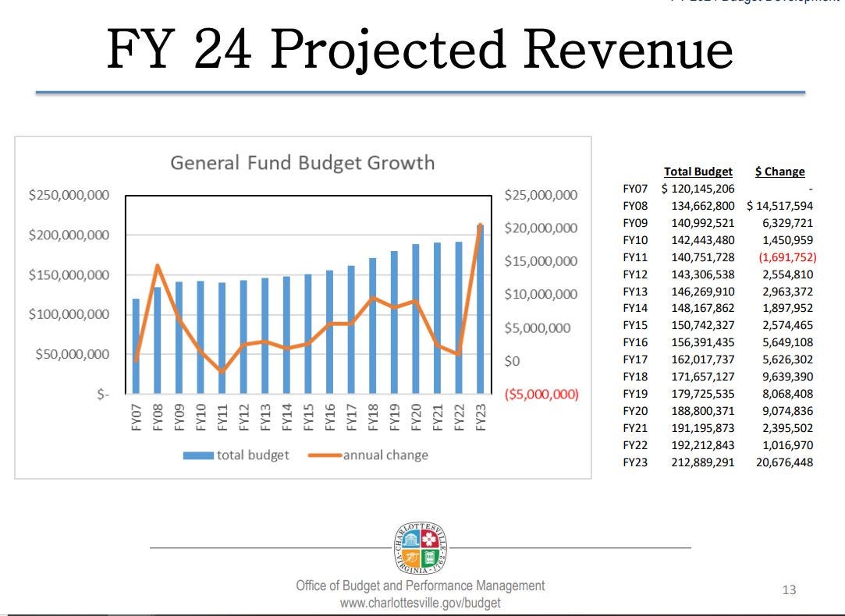Screen dimensions: 845x616
Task: Select the FY10 change value 1,450,959
Action: (787, 240)
